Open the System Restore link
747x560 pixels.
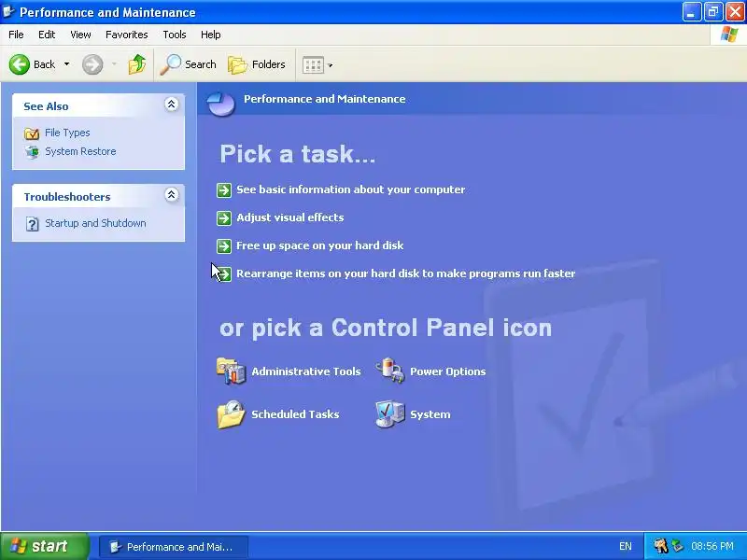(x=80, y=151)
